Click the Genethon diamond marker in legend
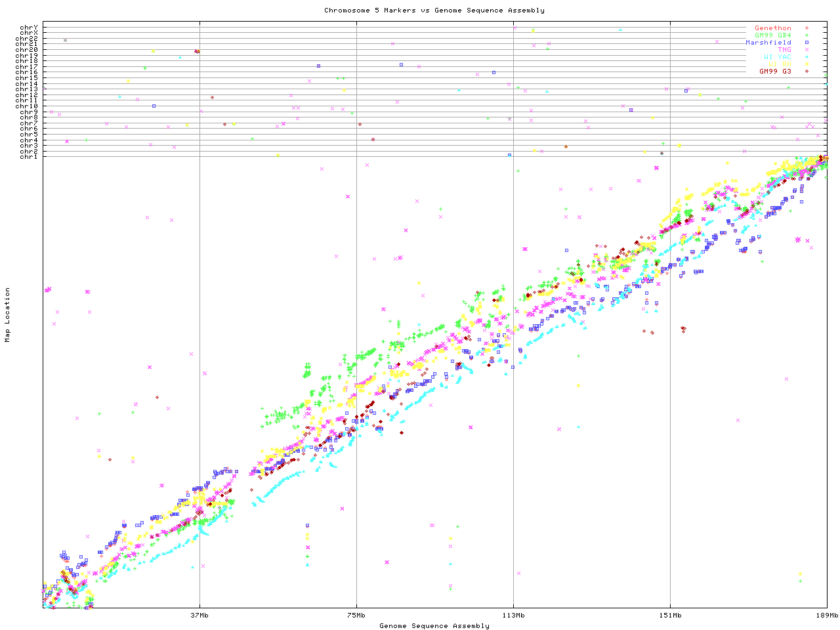The image size is (840, 630). 807,28
